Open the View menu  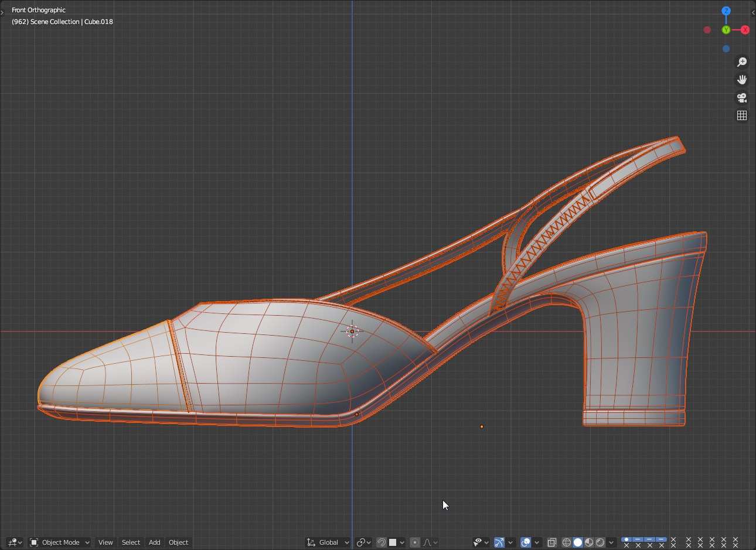(x=105, y=542)
